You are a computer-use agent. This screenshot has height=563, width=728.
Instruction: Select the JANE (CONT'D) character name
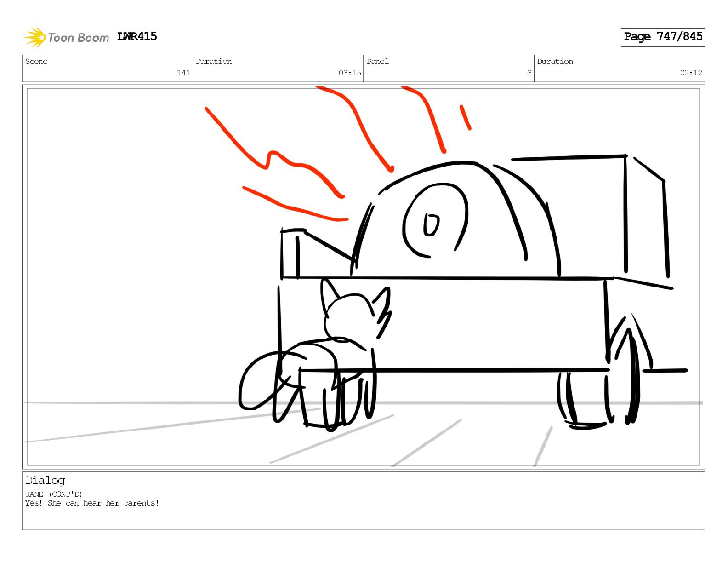(x=54, y=494)
